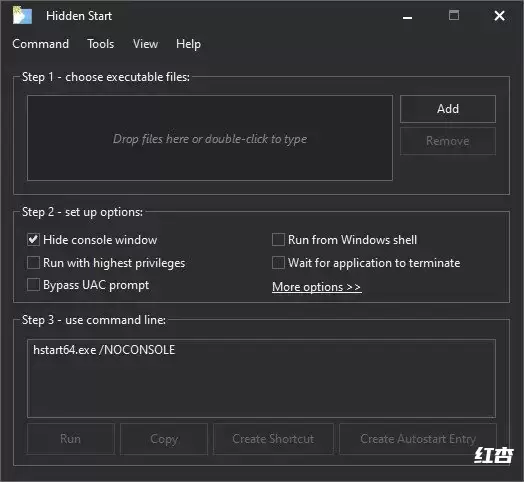The height and width of the screenshot is (482, 524).
Task: Enable Run from Windows shell
Action: 278,240
